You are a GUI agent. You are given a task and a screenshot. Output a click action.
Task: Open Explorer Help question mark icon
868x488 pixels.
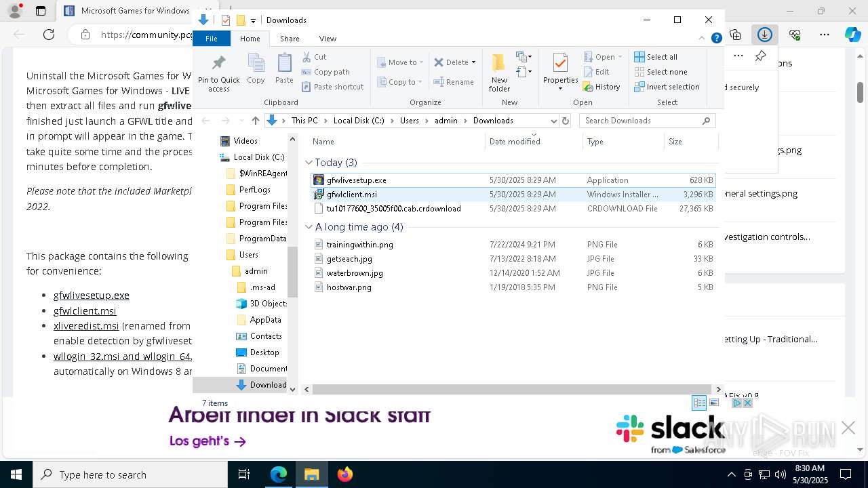point(716,39)
